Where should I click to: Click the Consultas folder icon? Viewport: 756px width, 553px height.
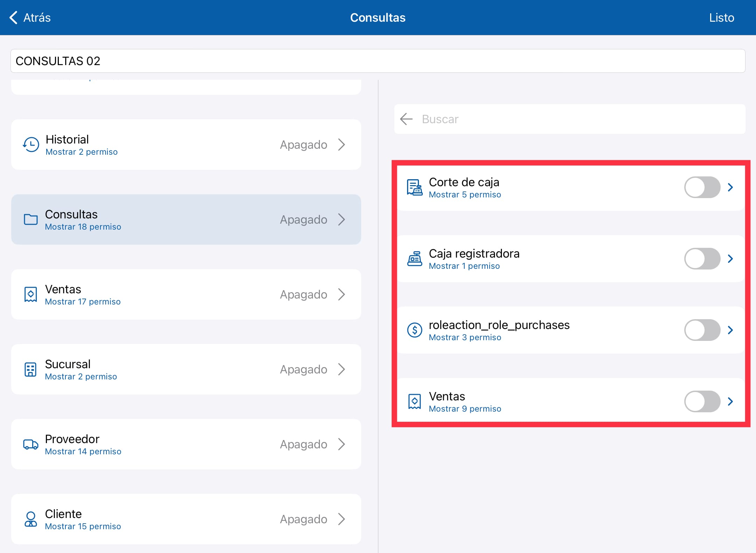[31, 219]
